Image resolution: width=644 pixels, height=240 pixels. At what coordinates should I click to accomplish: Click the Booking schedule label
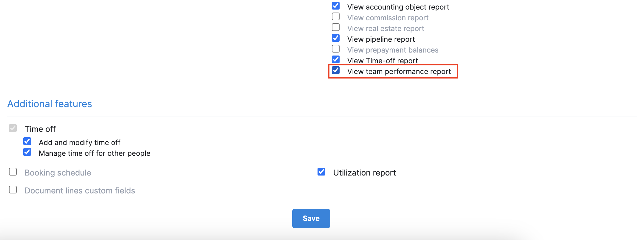[58, 173]
